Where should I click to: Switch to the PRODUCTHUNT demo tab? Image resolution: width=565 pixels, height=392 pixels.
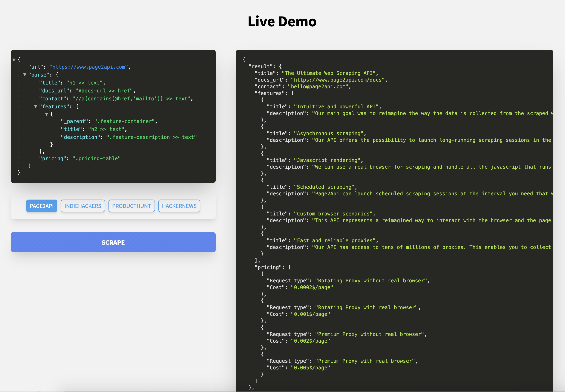[132, 206]
